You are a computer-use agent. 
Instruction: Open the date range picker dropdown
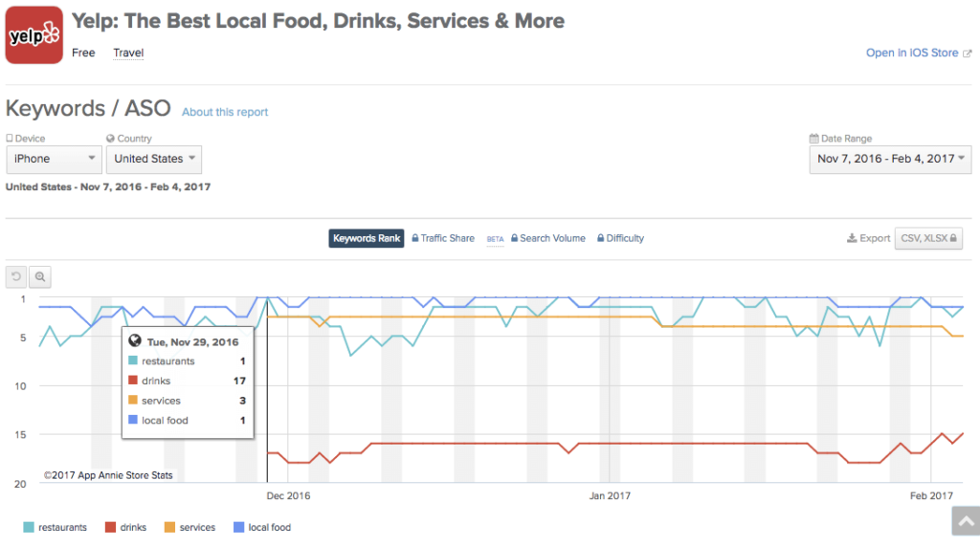coord(890,159)
